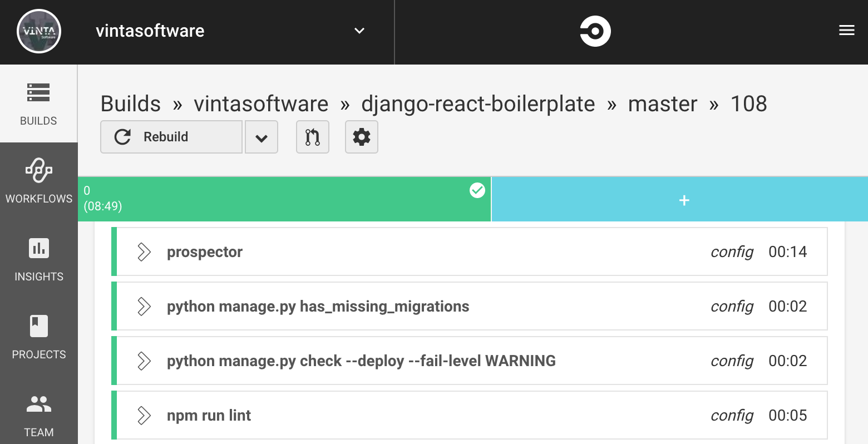Open Projects in sidebar
Viewport: 868px width, 444px height.
pyautogui.click(x=38, y=337)
